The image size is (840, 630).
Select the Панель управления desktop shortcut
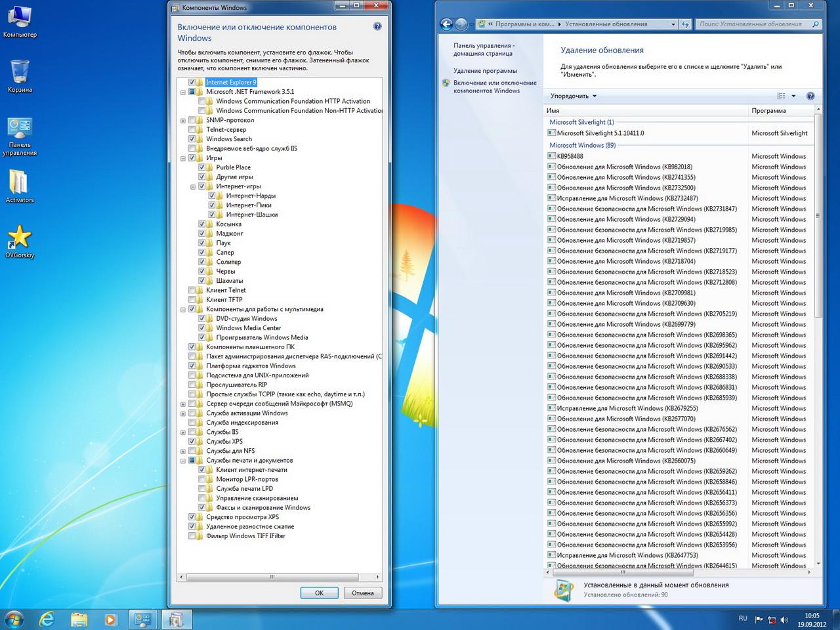(20, 136)
